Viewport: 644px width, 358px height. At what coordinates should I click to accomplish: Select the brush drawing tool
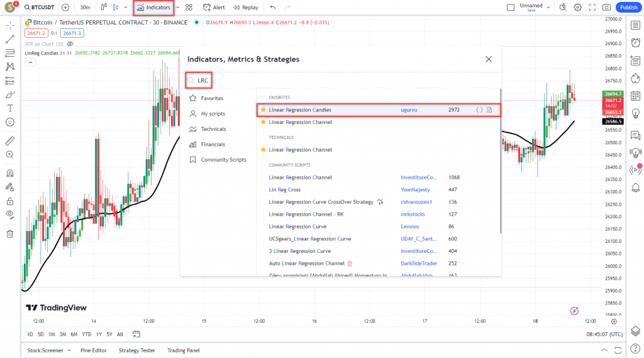(10, 94)
